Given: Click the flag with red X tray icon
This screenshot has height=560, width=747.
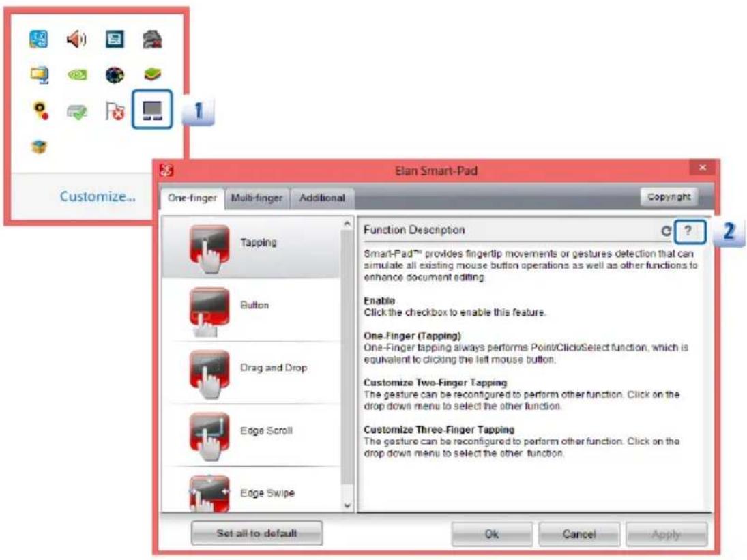Looking at the screenshot, I should pyautogui.click(x=115, y=111).
